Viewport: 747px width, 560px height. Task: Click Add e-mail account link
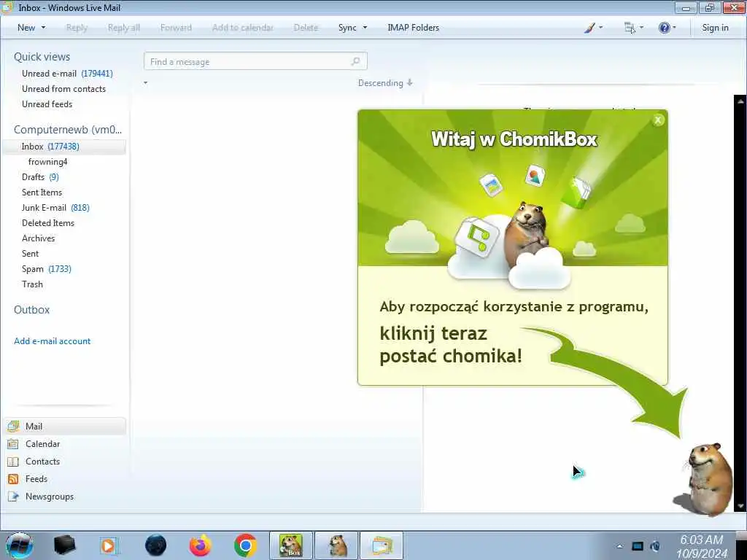(52, 341)
